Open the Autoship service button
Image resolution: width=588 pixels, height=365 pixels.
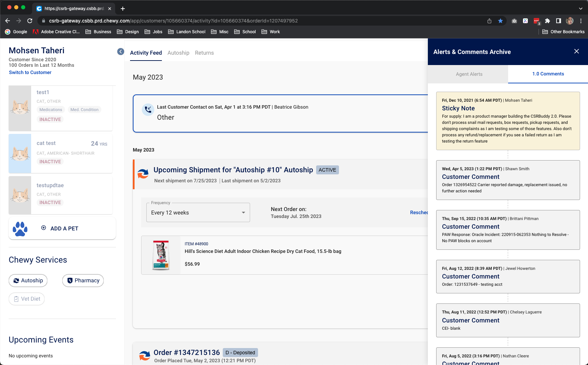point(28,281)
